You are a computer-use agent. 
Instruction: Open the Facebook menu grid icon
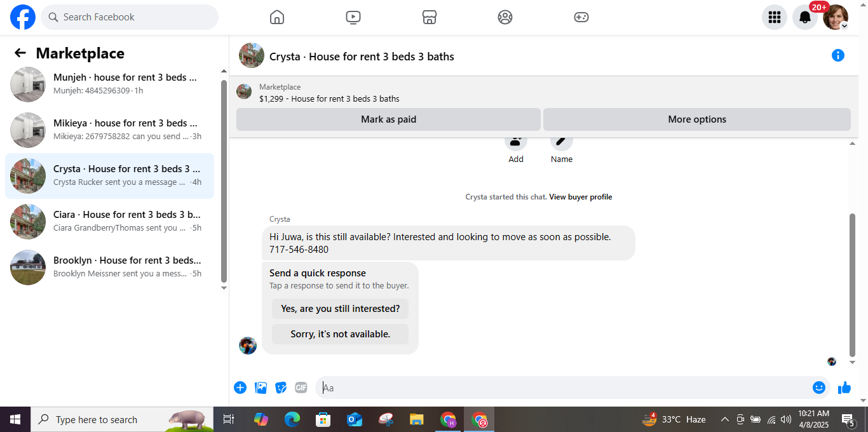775,17
